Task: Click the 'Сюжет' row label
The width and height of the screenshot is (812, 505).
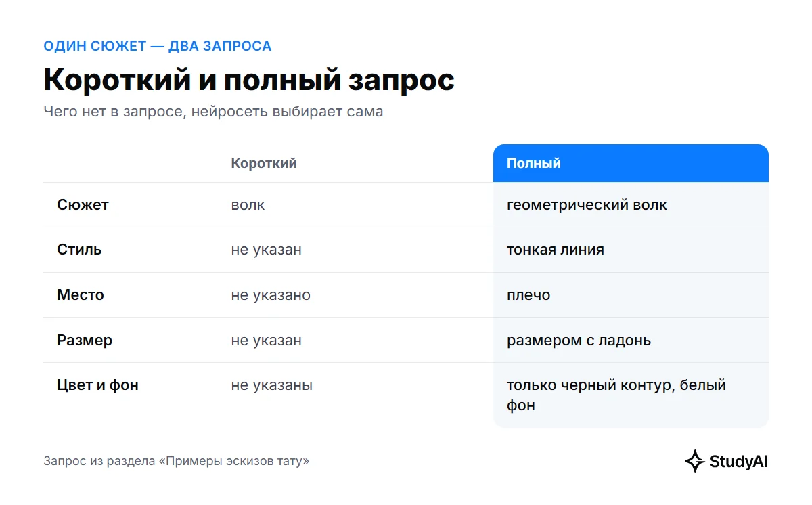Action: point(83,204)
